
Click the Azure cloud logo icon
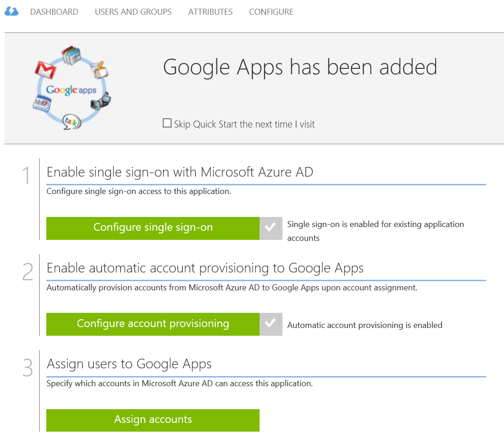pyautogui.click(x=11, y=11)
